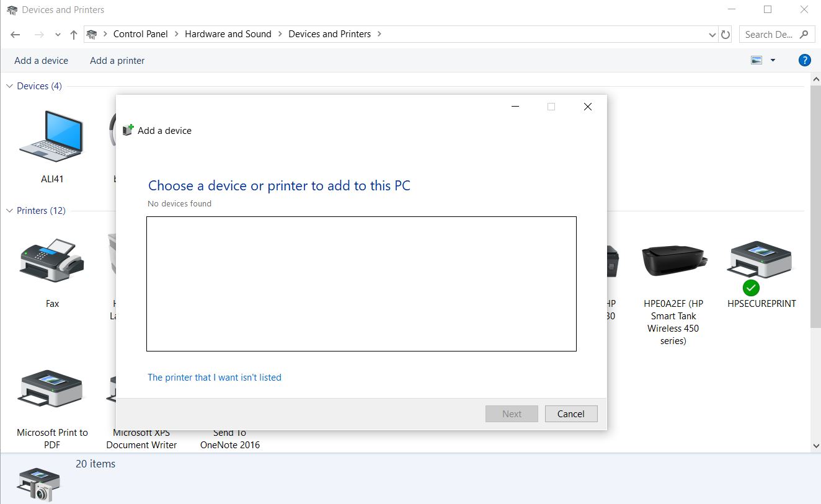Click the disabled Next button
The height and width of the screenshot is (504, 821).
pyautogui.click(x=512, y=414)
